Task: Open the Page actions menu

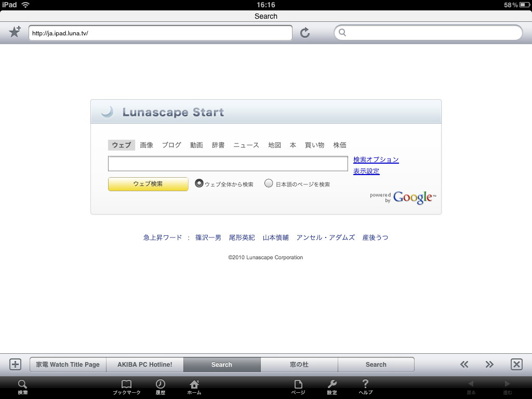Action: [298, 387]
